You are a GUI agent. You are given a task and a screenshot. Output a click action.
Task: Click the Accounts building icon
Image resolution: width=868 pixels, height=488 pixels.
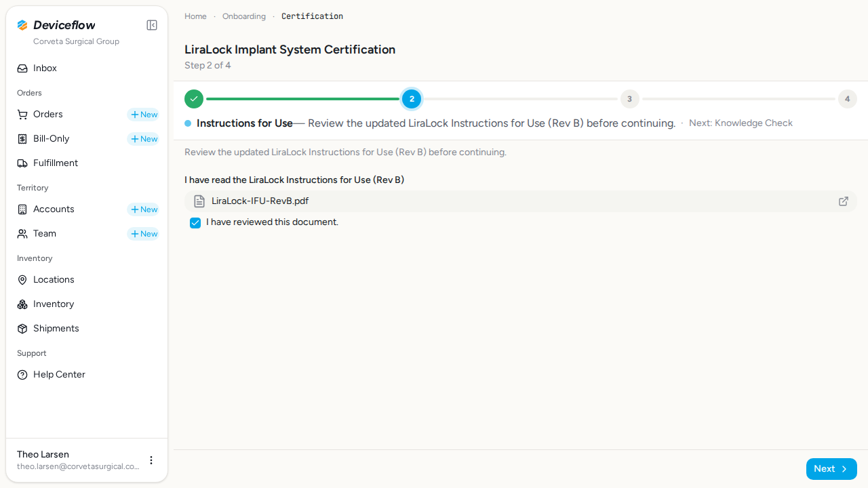coord(22,209)
